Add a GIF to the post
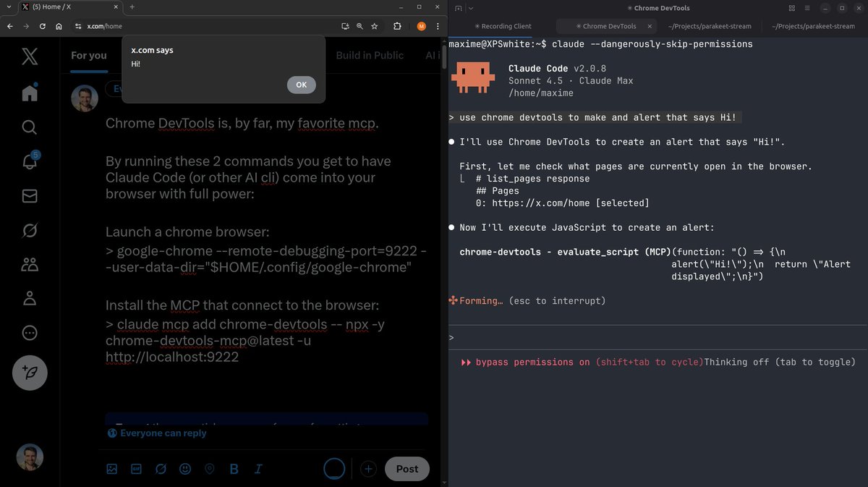 [x=136, y=469]
